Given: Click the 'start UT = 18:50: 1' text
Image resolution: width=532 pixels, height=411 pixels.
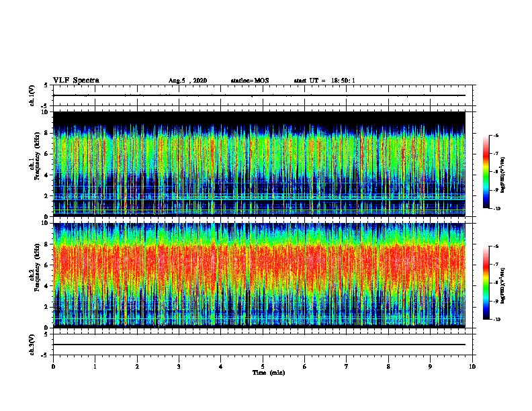Looking at the screenshot, I should pos(324,81).
